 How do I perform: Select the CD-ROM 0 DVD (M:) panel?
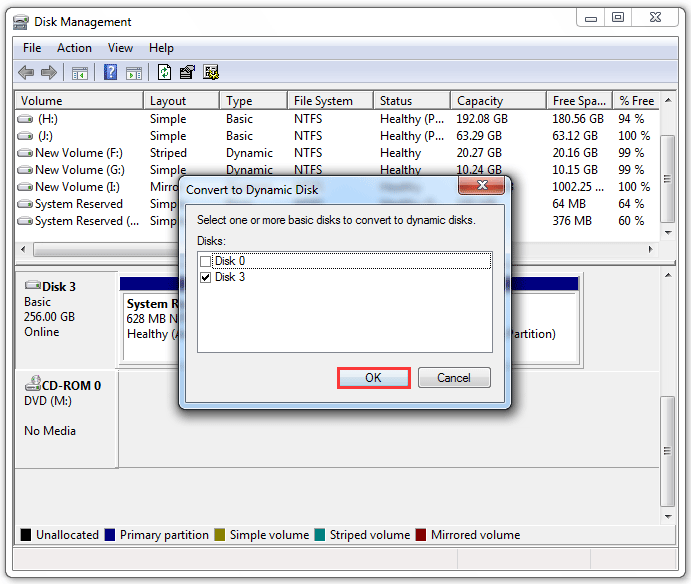[66, 419]
